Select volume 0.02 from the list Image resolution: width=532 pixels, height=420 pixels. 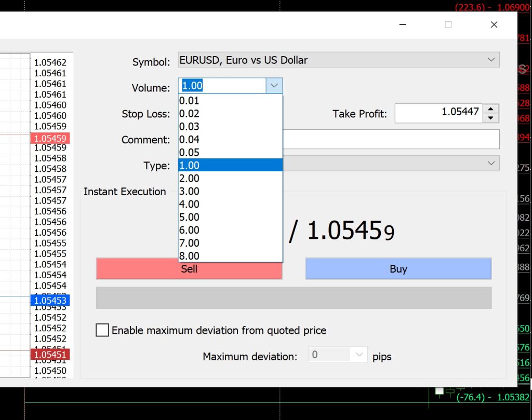(x=230, y=114)
